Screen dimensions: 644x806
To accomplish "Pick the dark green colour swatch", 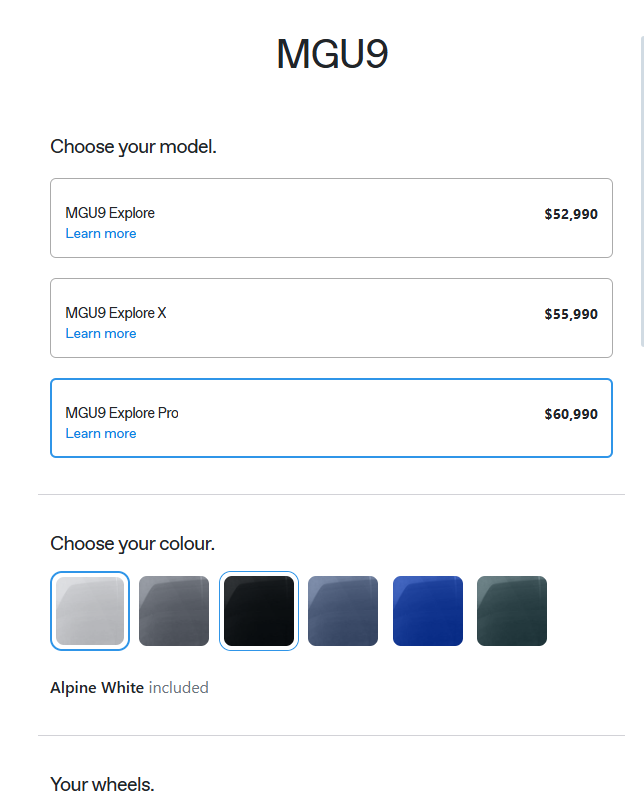I will click(x=512, y=611).
